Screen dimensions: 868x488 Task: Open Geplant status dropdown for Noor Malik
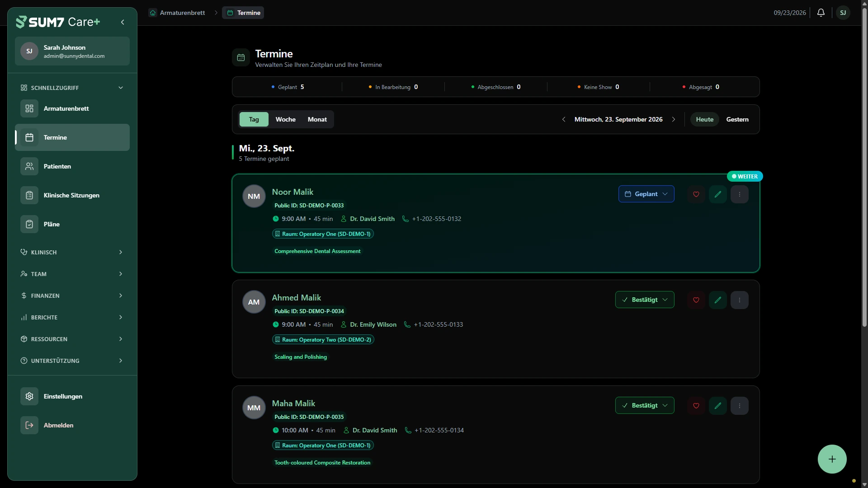[646, 194]
